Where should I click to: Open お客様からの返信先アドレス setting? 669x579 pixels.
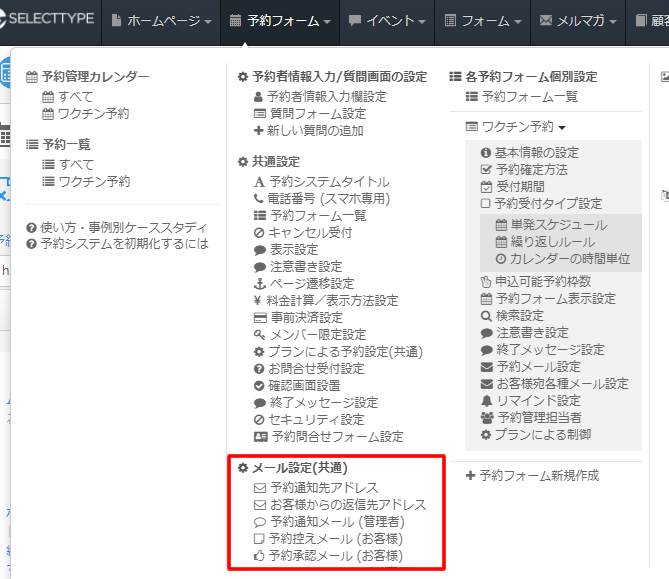coord(347,505)
